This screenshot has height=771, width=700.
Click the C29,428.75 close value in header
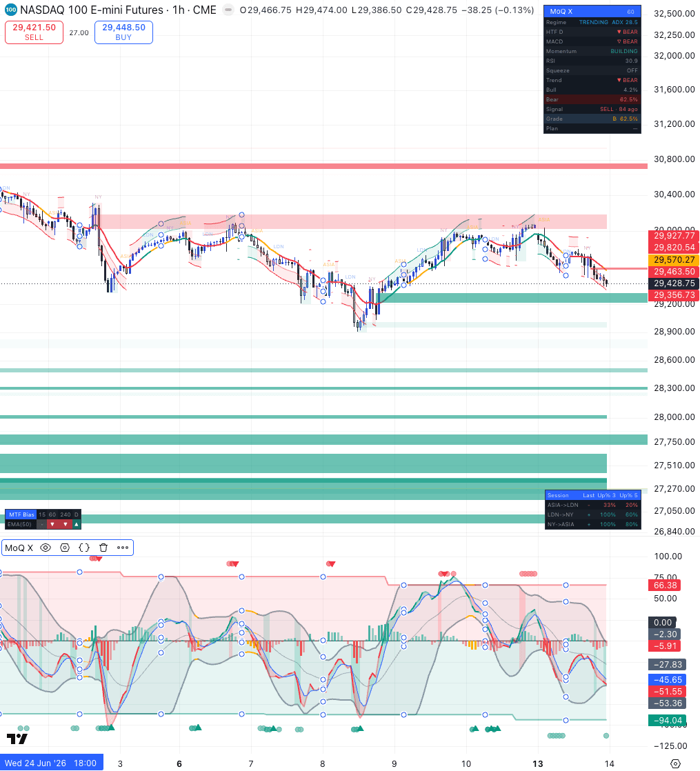tap(432, 10)
